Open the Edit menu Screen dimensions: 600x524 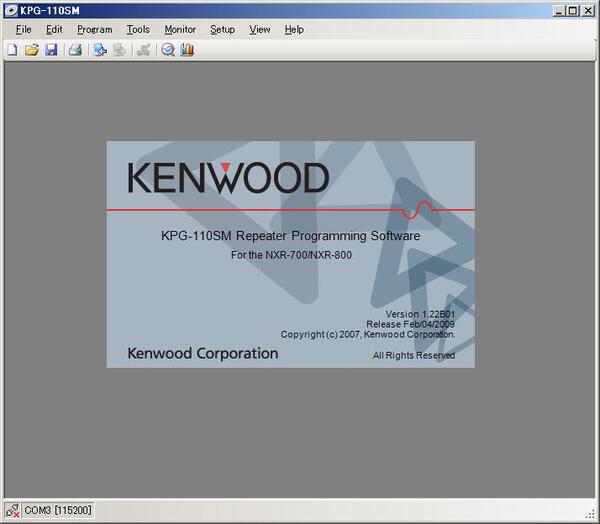click(x=54, y=29)
